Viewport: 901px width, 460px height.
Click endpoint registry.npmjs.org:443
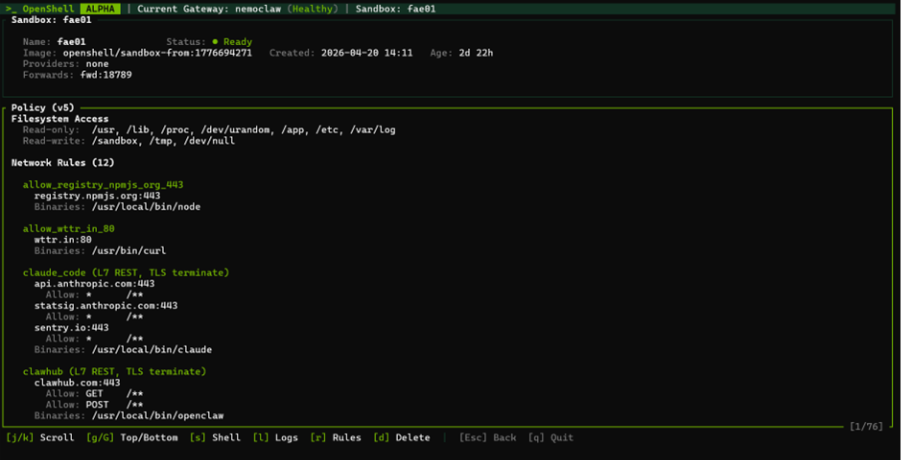(97, 196)
